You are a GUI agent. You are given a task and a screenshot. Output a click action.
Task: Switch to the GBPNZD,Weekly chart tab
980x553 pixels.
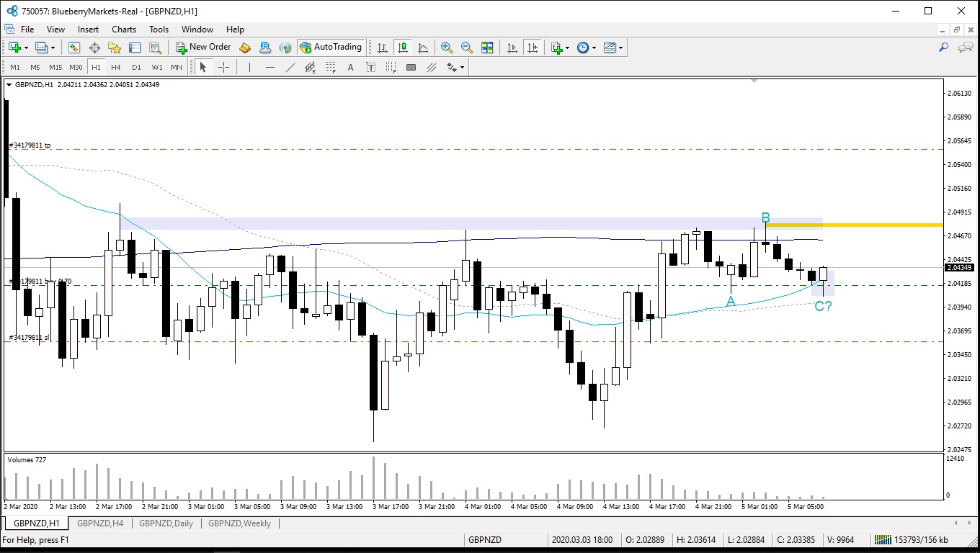[239, 523]
